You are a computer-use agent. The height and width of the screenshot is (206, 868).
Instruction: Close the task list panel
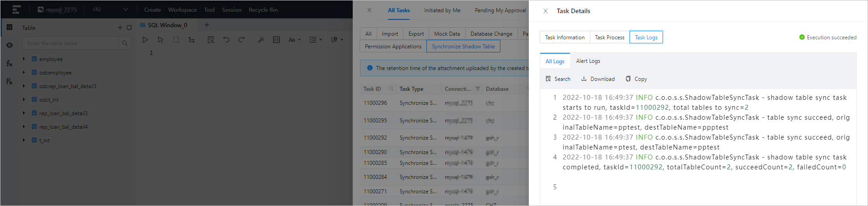coord(369,10)
